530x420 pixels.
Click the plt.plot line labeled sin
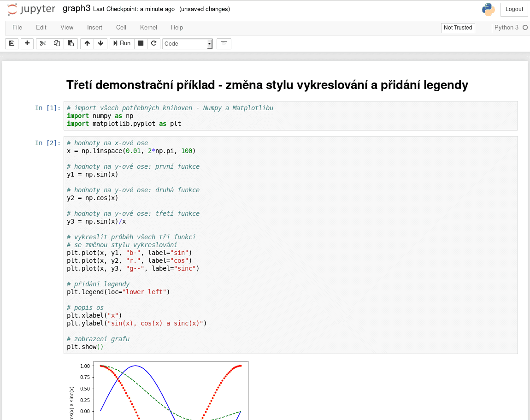tap(130, 253)
